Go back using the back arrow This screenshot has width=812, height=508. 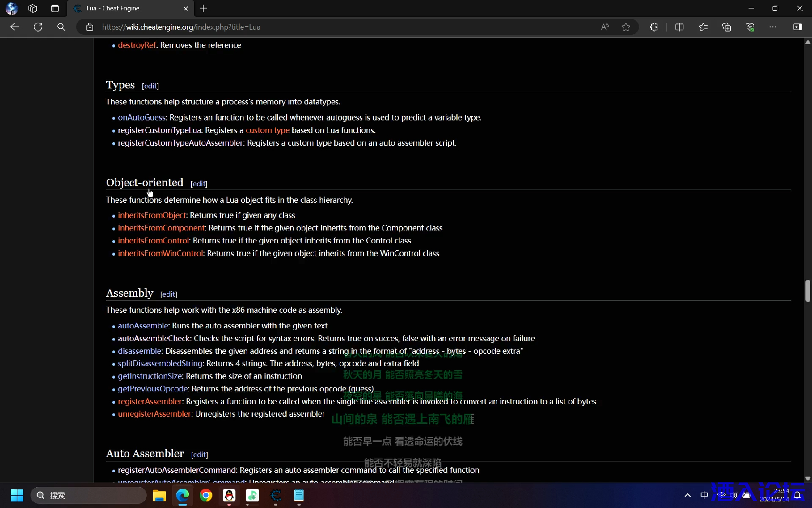pyautogui.click(x=15, y=27)
